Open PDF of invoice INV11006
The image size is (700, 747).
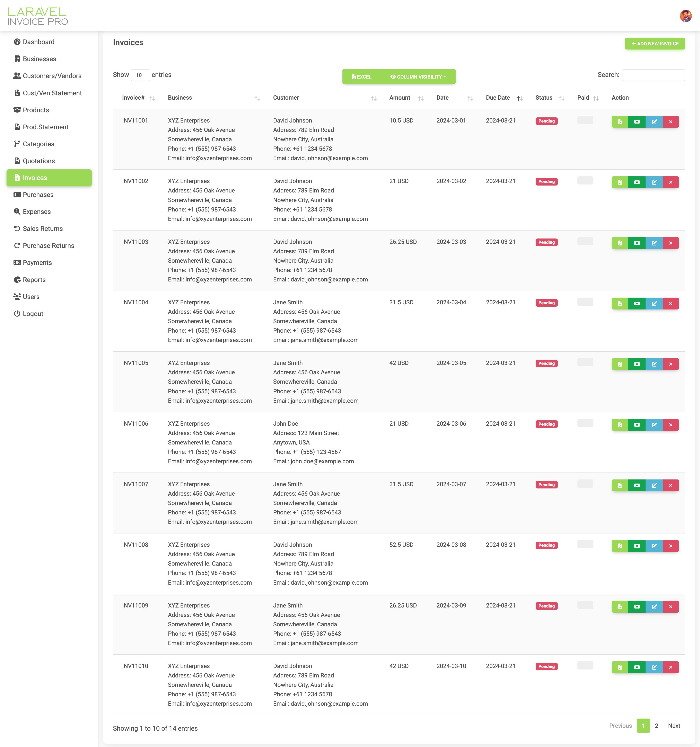coord(620,425)
